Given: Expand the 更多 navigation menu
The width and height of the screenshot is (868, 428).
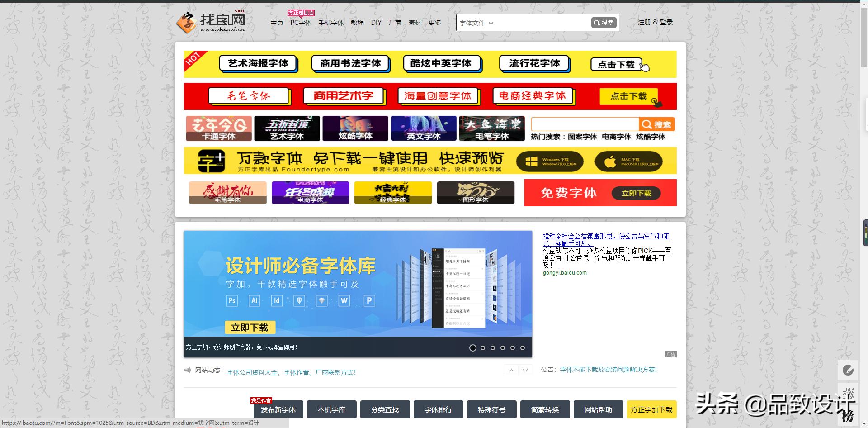Looking at the screenshot, I should pyautogui.click(x=434, y=23).
